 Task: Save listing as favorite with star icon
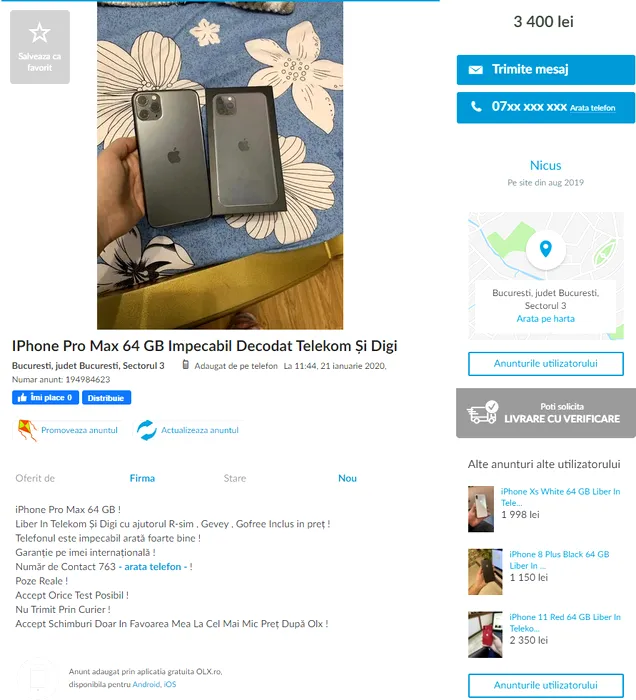(40, 47)
